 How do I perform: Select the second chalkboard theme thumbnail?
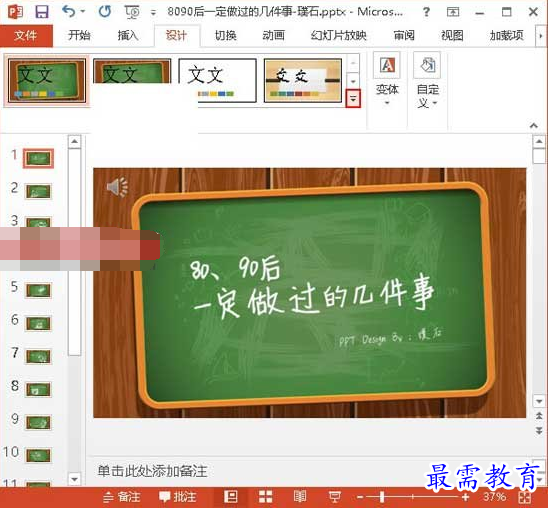(132, 71)
